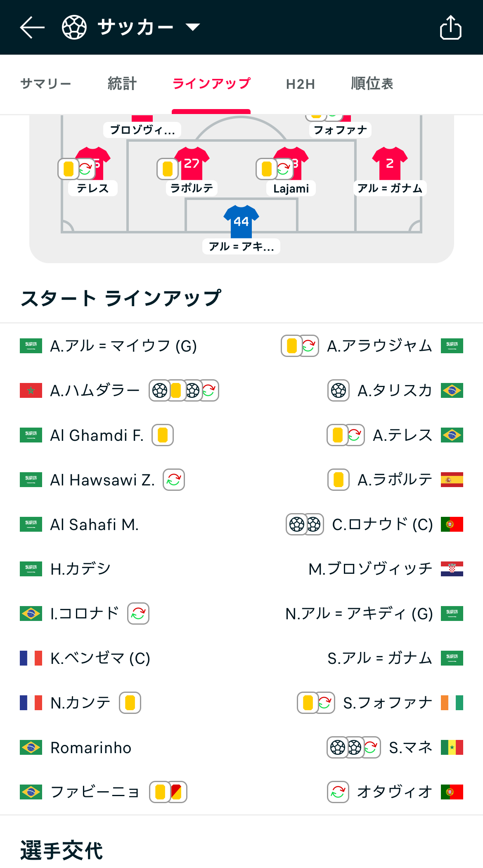This screenshot has height=868, width=483.
Task: Tap the back arrow icon
Action: [32, 27]
